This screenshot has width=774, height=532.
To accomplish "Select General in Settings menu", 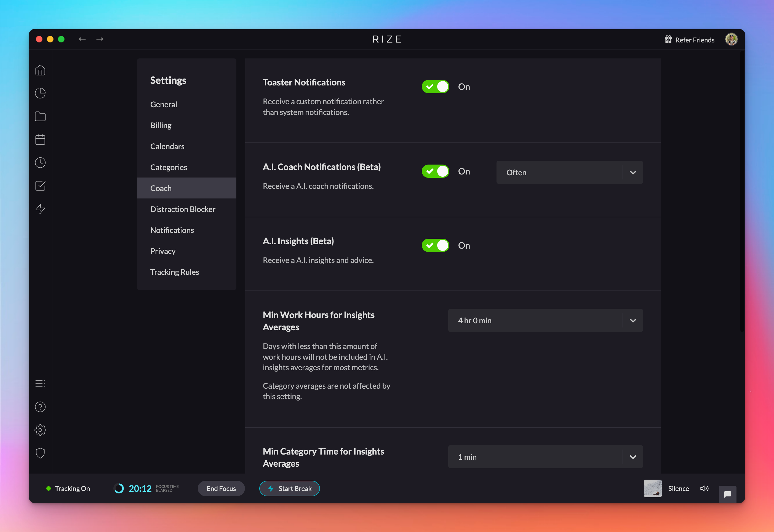I will [186, 104].
